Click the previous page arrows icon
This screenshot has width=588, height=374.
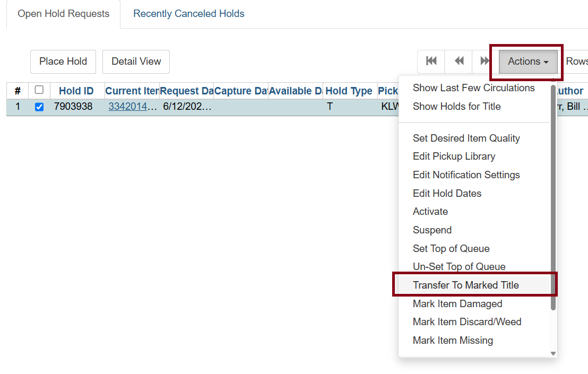(x=459, y=62)
